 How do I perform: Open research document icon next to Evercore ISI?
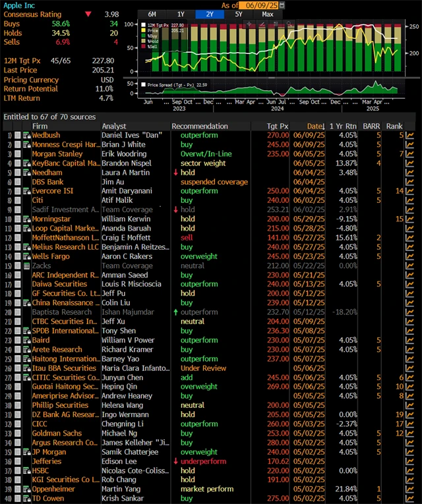(x=27, y=191)
